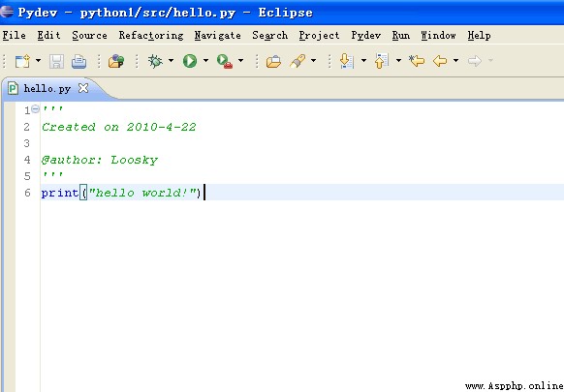The height and width of the screenshot is (392, 564).
Task: Expand the Run button dropdown arrow
Action: click(x=205, y=61)
